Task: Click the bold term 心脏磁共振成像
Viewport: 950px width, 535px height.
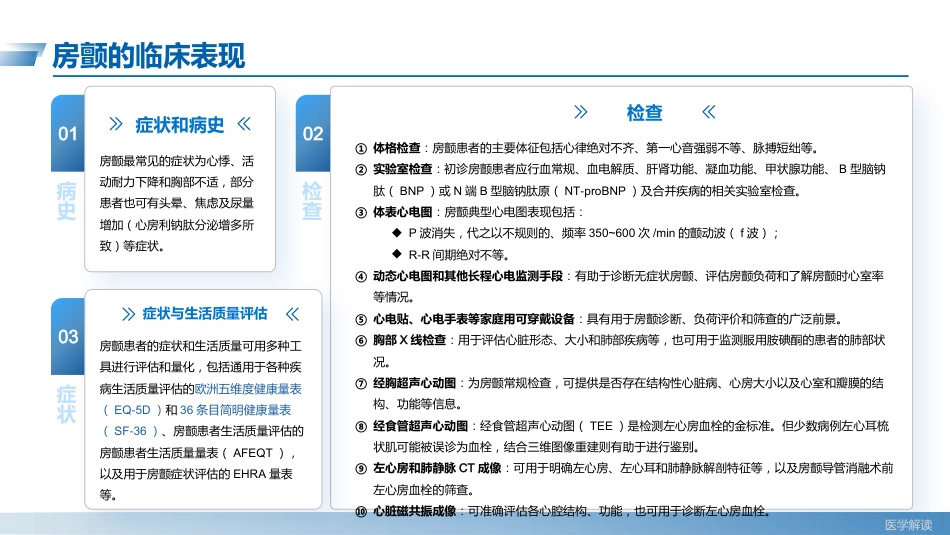Action: (x=414, y=511)
